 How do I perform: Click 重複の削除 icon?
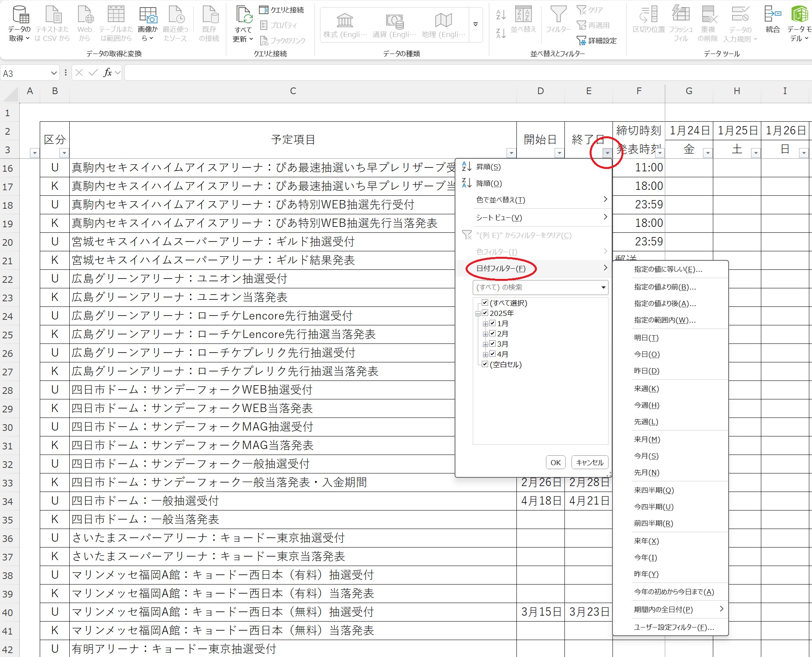click(708, 24)
